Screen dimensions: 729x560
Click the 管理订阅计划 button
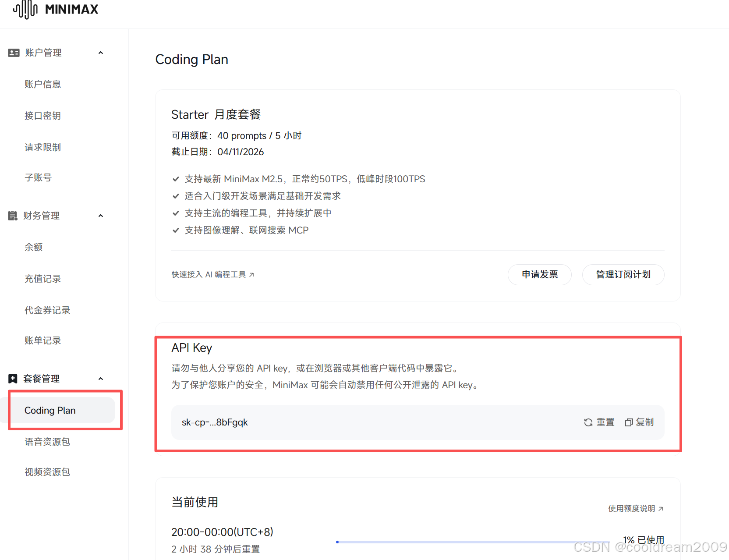[x=623, y=275]
